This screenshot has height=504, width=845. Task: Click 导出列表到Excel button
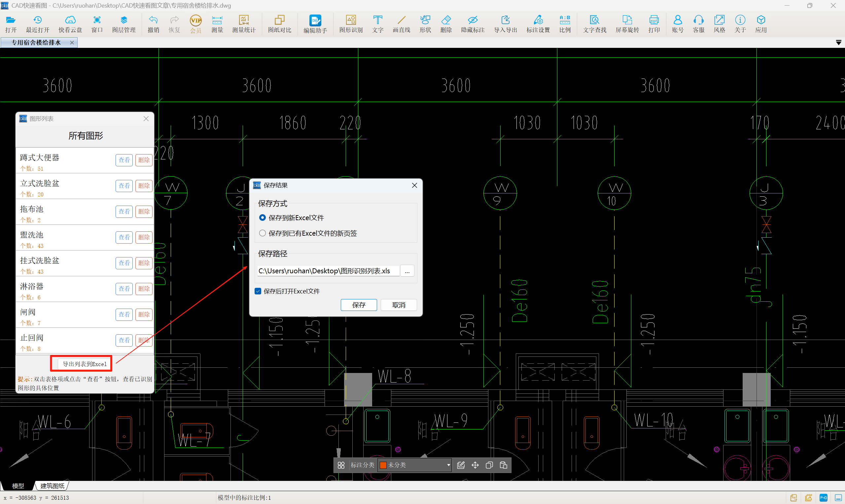(84, 364)
